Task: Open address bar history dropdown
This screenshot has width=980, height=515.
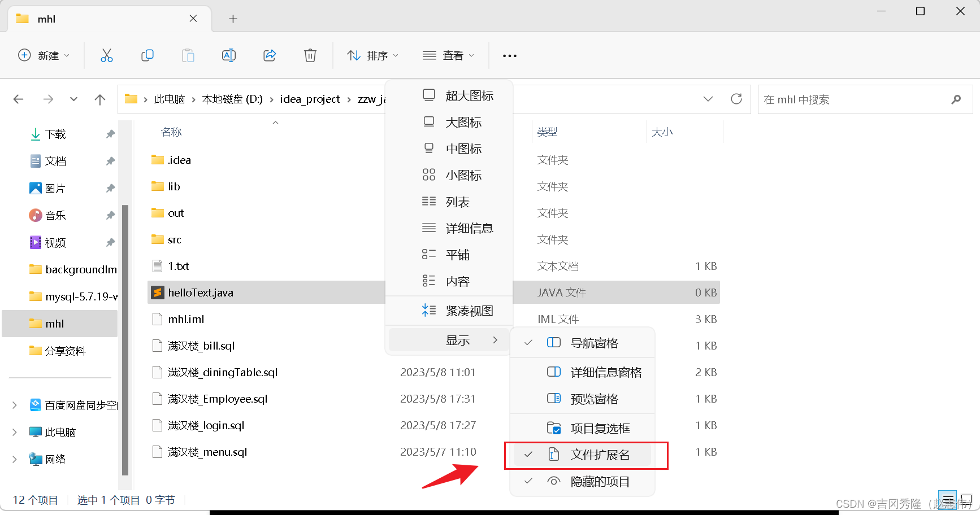Action: tap(708, 99)
